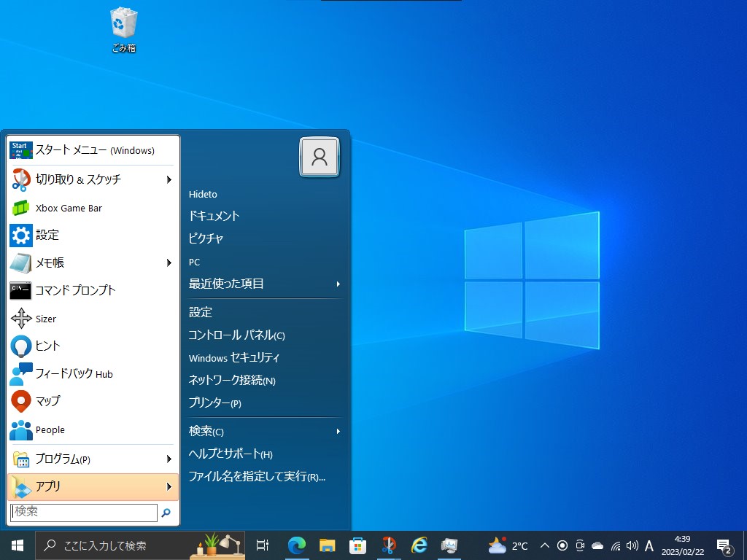This screenshot has width=747, height=560.
Task: Launch Microsoft Edge from taskbar
Action: pos(297,545)
